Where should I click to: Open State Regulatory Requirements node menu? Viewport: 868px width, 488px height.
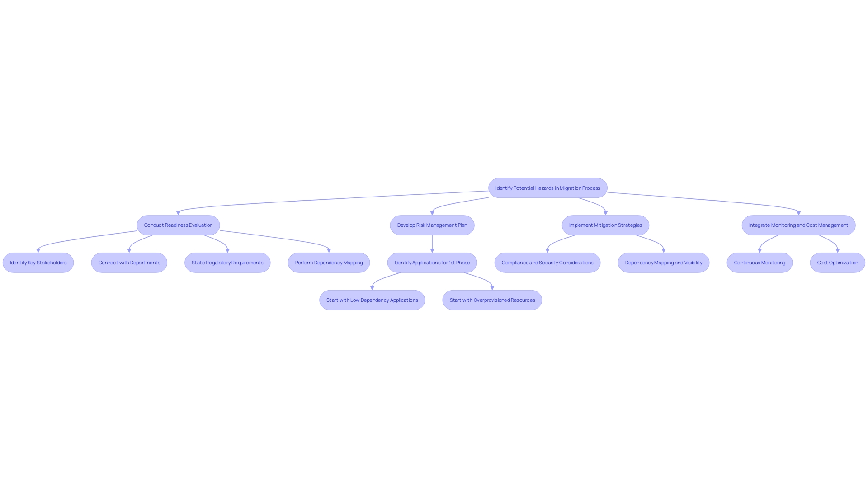click(227, 262)
